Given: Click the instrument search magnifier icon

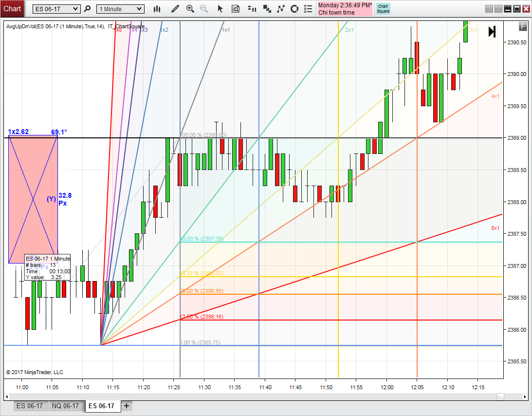Looking at the screenshot, I should coord(87,9).
